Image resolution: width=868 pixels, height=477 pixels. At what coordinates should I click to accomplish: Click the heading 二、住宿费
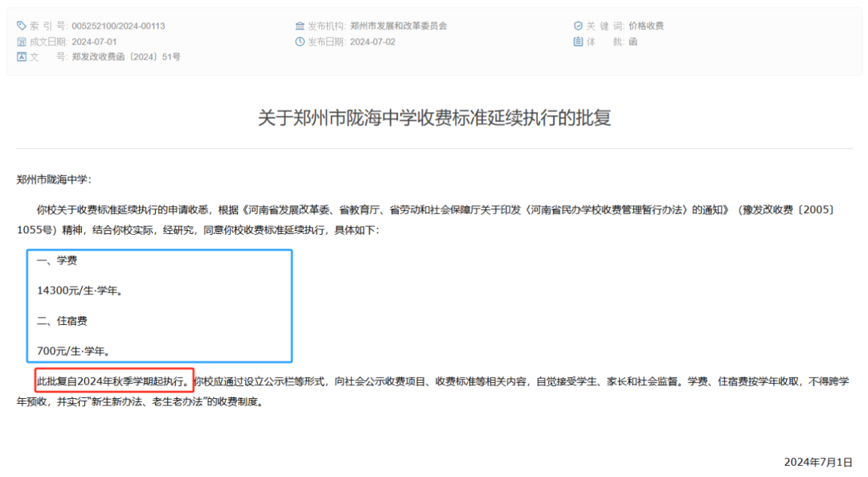click(x=62, y=320)
